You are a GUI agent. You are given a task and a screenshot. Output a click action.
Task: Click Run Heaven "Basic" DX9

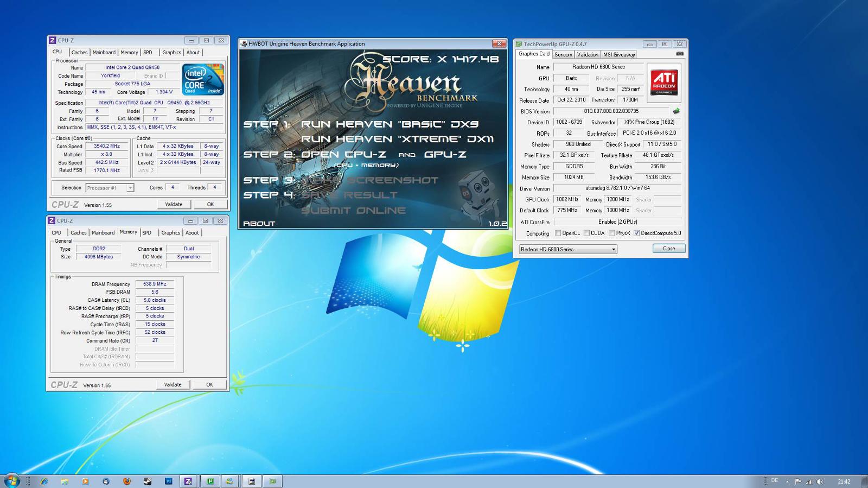390,124
